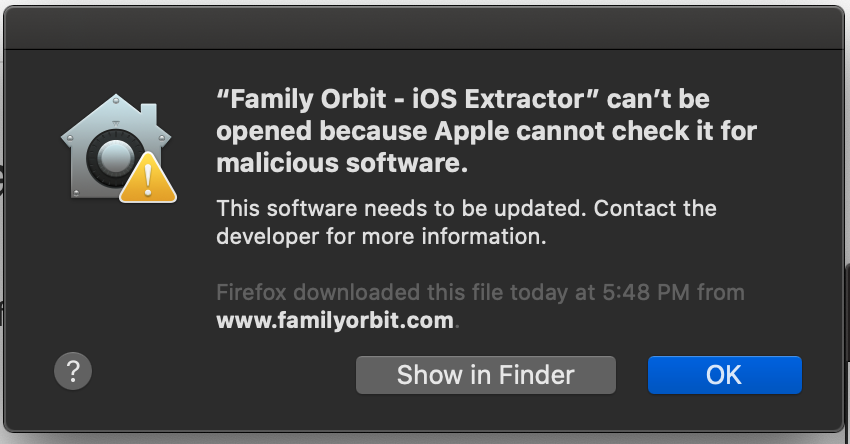Click the yellow warning triangle badge
850x444 pixels.
click(x=147, y=178)
